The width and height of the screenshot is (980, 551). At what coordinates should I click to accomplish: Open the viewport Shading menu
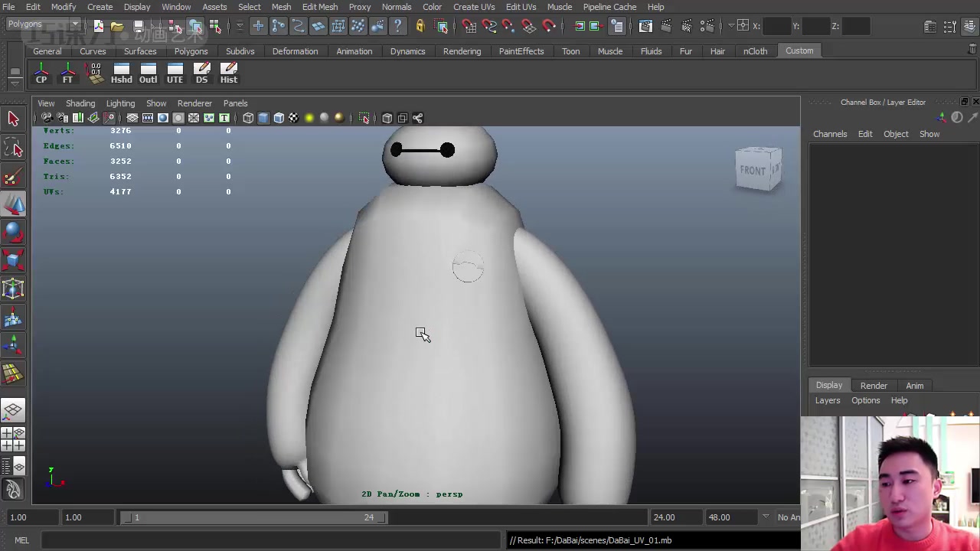point(80,103)
